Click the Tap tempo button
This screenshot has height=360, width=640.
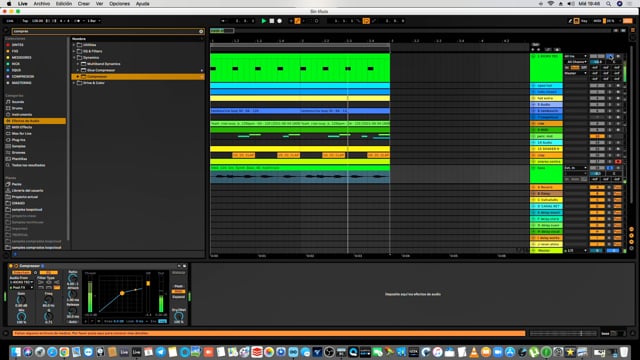click(x=25, y=21)
